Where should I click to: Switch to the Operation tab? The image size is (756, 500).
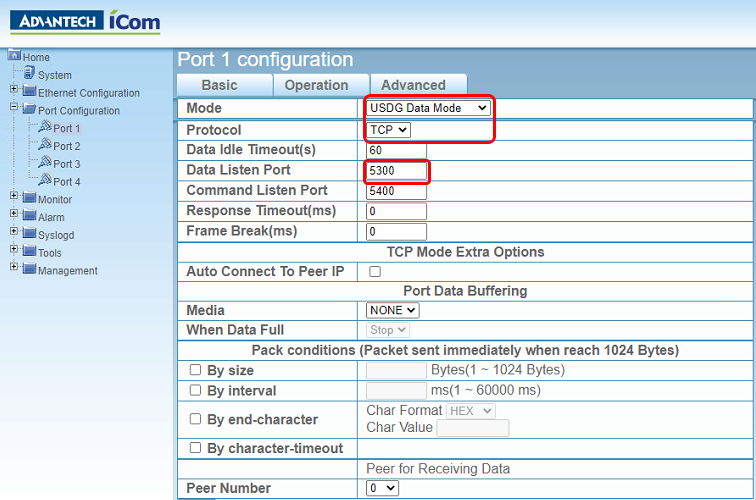click(322, 85)
